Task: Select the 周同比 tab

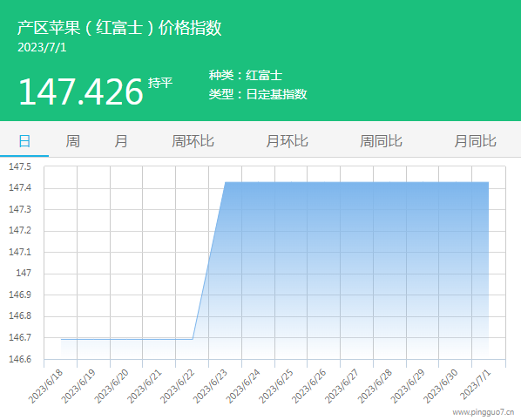Action: click(381, 141)
